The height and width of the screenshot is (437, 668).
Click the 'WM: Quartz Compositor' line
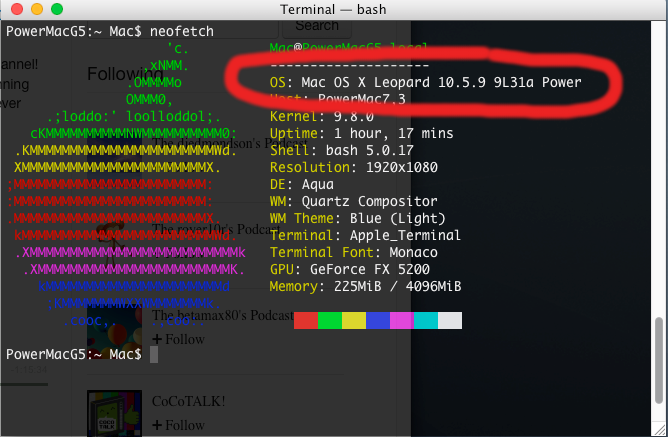click(x=354, y=201)
